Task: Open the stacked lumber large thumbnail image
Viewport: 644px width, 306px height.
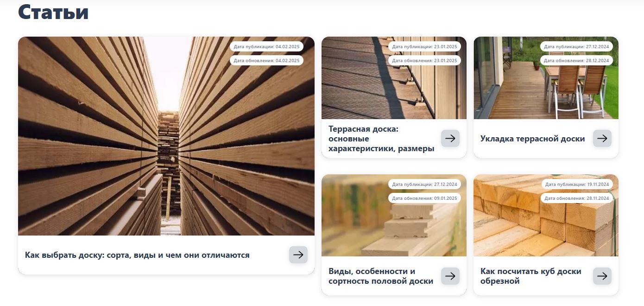Action: (x=166, y=136)
